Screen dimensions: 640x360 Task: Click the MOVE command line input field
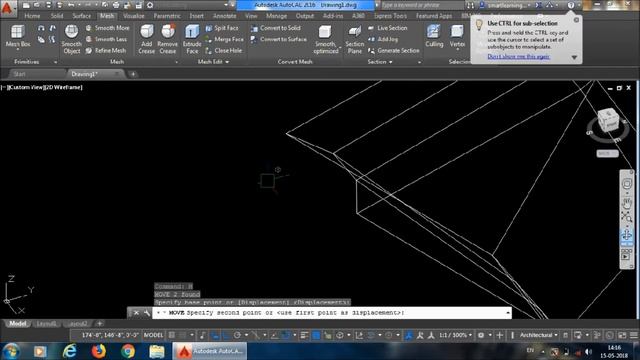(331, 313)
